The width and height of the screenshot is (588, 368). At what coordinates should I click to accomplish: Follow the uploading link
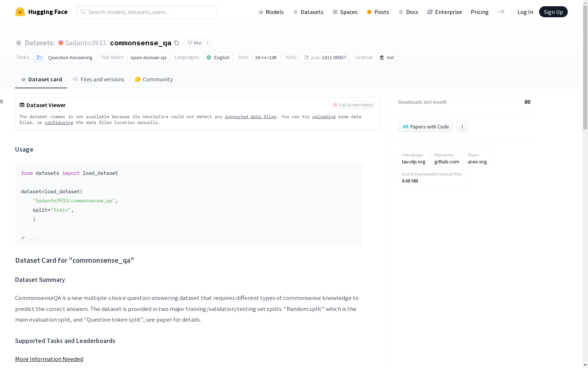click(x=324, y=117)
